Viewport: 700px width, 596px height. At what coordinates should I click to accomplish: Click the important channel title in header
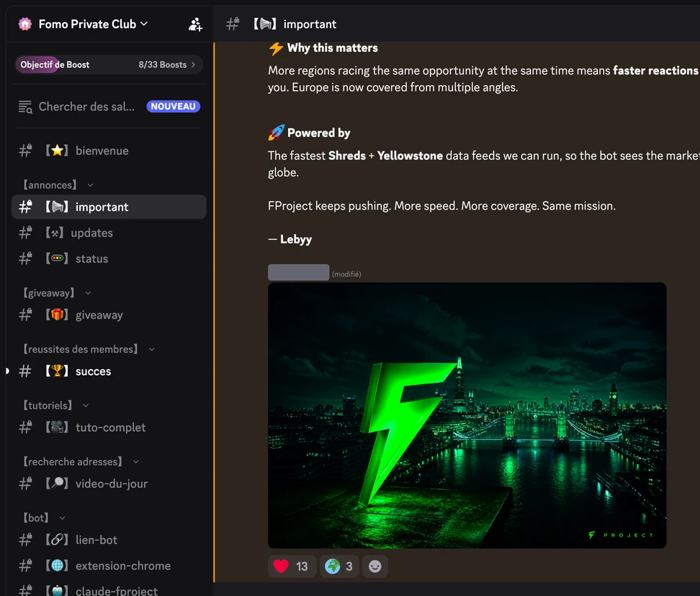(x=310, y=24)
